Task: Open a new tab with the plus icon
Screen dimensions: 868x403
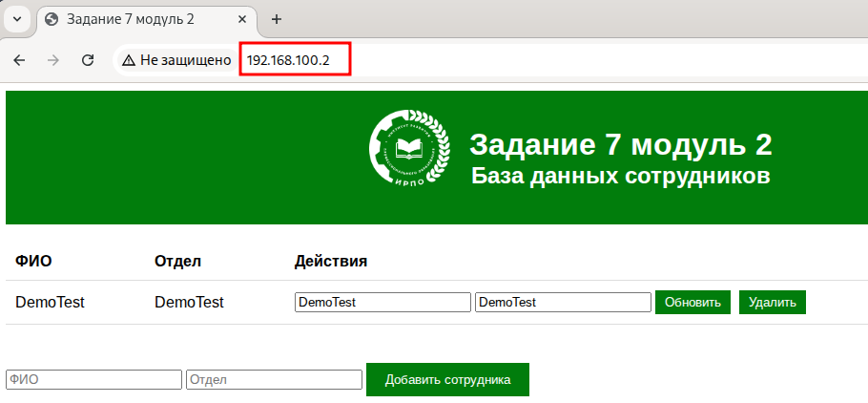Action: tap(277, 19)
